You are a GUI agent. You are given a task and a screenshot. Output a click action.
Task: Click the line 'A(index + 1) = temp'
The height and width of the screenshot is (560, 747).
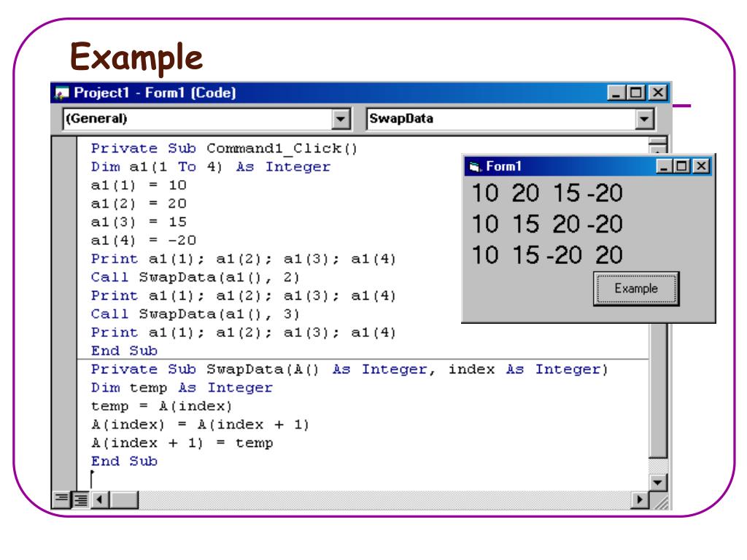coord(182,443)
